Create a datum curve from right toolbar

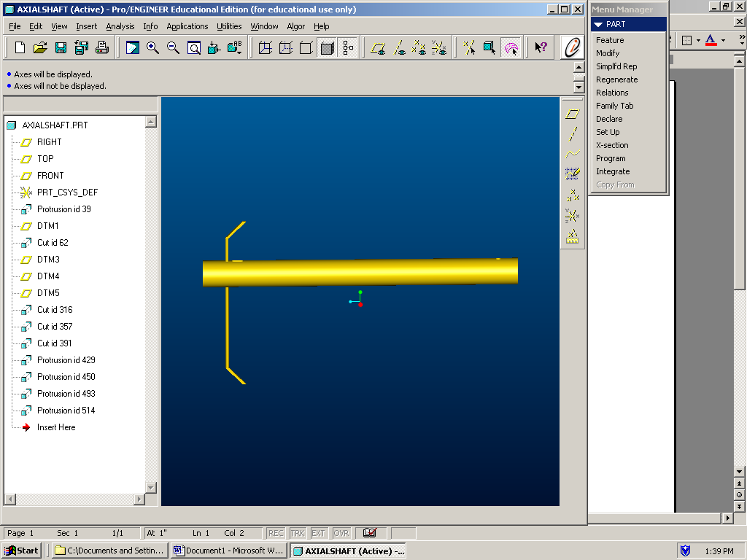tap(572, 154)
